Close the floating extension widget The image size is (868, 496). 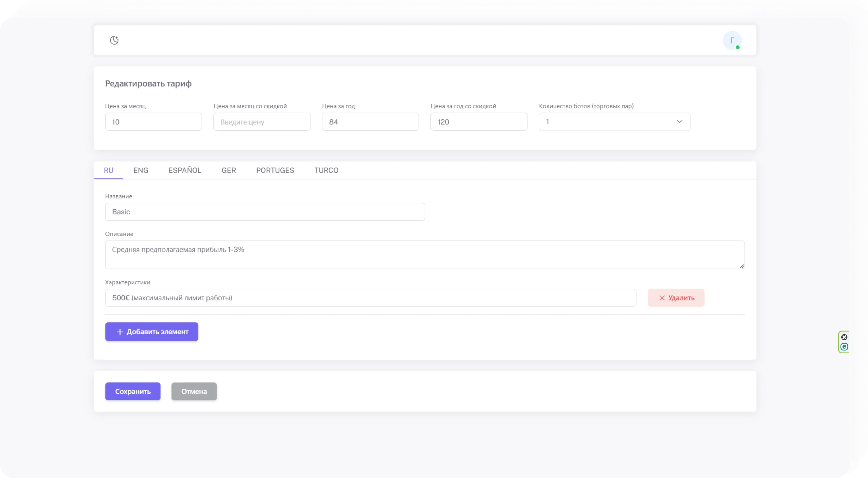click(x=844, y=337)
